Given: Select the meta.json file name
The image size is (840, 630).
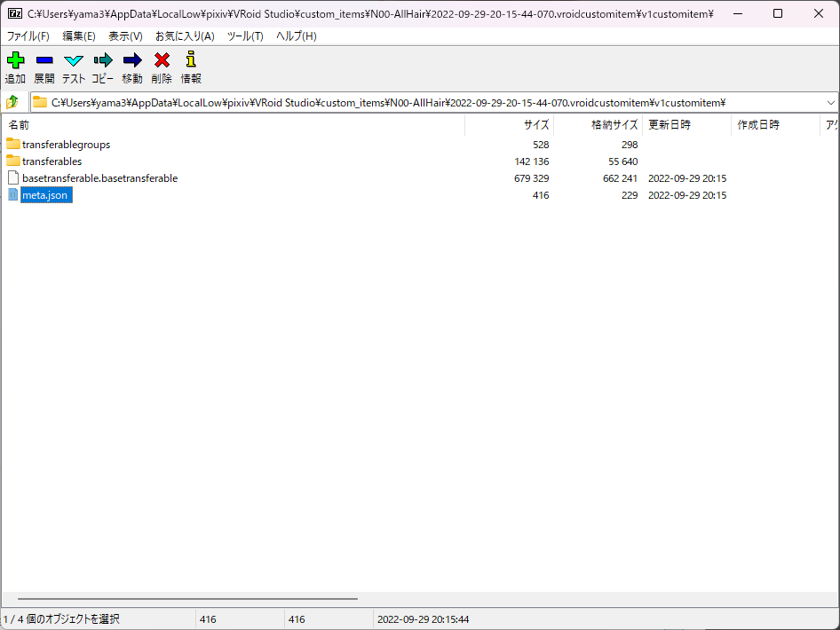Looking at the screenshot, I should tap(45, 195).
